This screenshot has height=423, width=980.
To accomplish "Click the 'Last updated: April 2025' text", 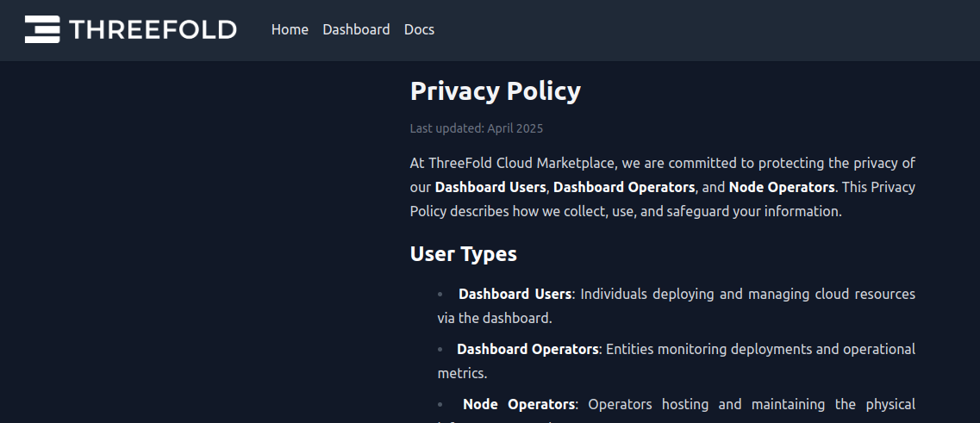I will click(x=477, y=128).
